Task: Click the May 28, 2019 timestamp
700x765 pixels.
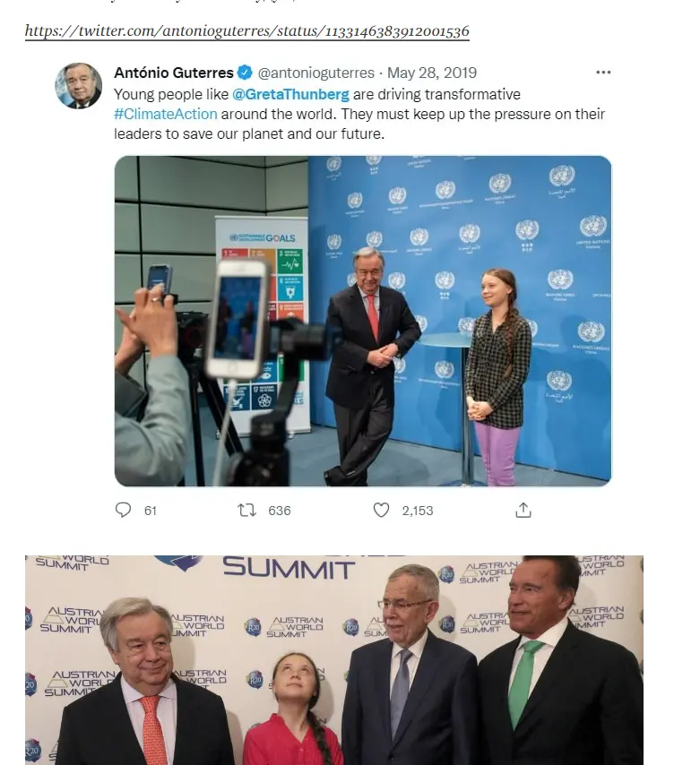Action: (431, 73)
